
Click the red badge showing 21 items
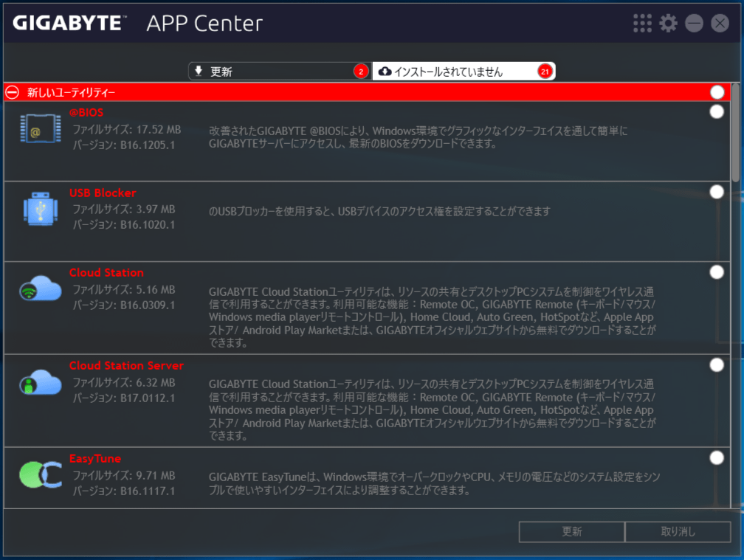[x=545, y=72]
